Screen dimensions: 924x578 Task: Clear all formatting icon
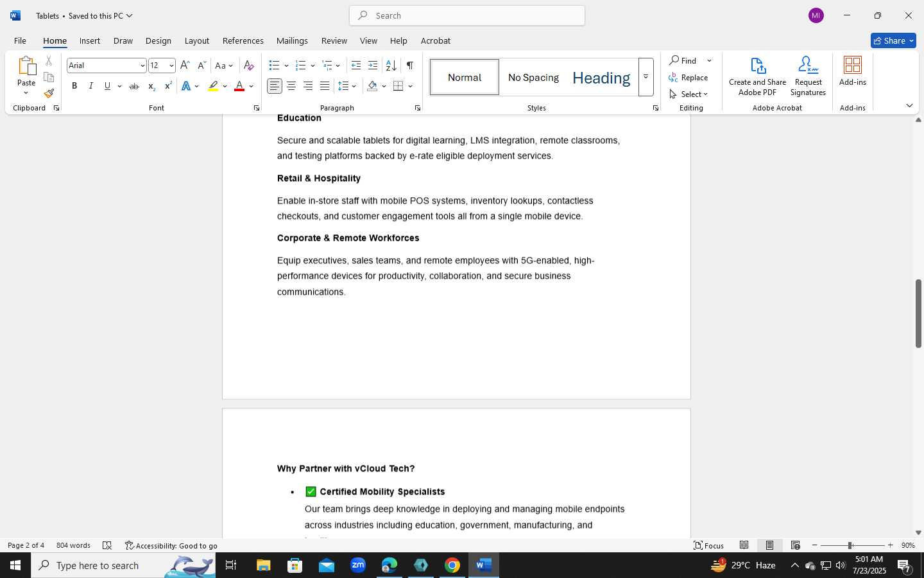click(249, 66)
